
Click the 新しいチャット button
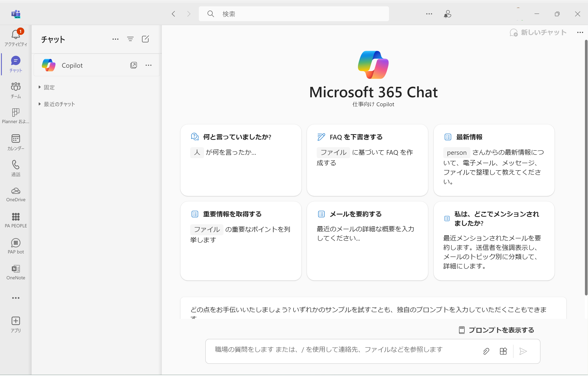(538, 32)
